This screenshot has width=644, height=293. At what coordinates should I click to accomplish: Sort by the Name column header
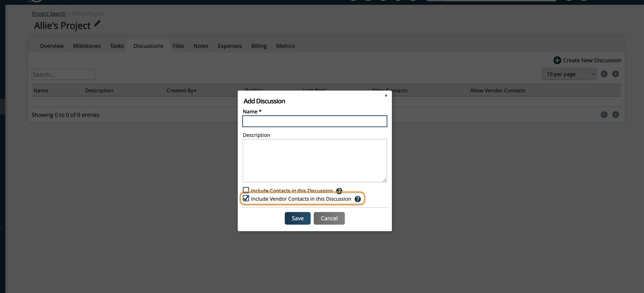pyautogui.click(x=41, y=91)
